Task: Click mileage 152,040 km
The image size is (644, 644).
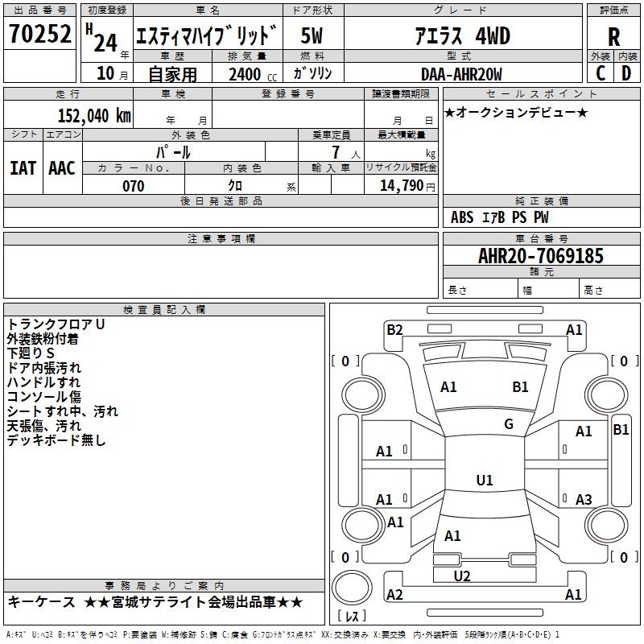Action: (94, 115)
